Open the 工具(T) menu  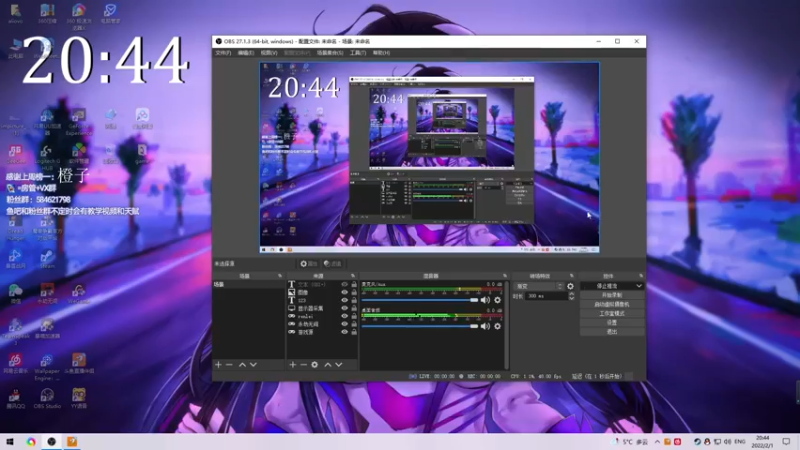pos(358,53)
